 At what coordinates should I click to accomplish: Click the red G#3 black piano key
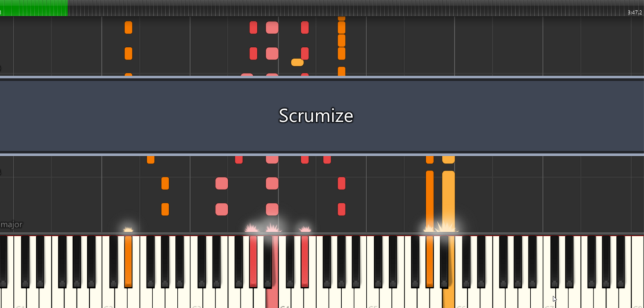click(253, 262)
